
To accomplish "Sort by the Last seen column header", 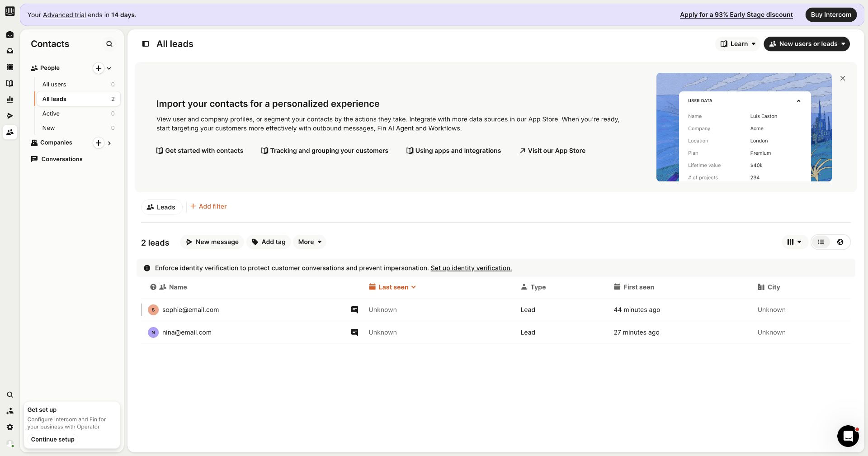I will point(392,287).
